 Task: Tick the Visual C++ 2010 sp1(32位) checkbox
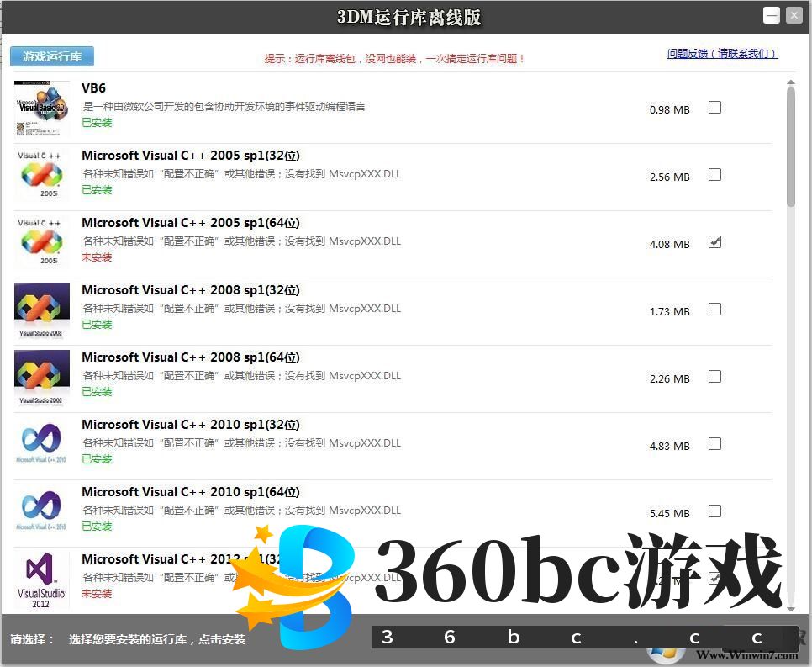point(714,444)
